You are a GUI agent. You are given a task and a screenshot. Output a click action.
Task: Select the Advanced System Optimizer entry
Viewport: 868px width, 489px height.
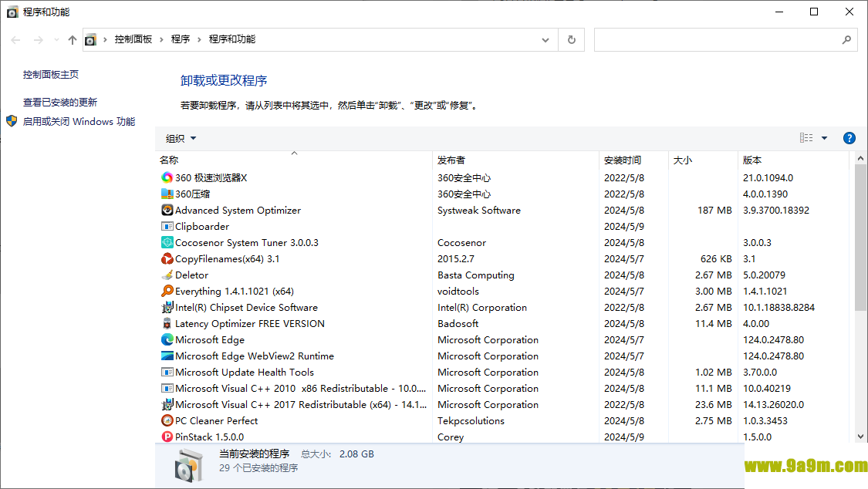pyautogui.click(x=502, y=211)
